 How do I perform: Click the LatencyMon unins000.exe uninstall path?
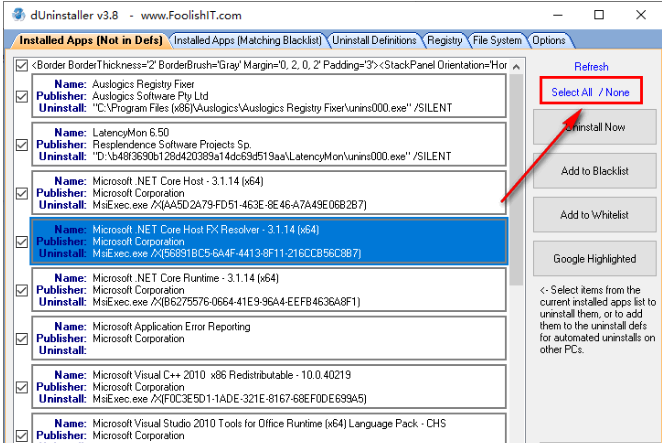pos(271,157)
